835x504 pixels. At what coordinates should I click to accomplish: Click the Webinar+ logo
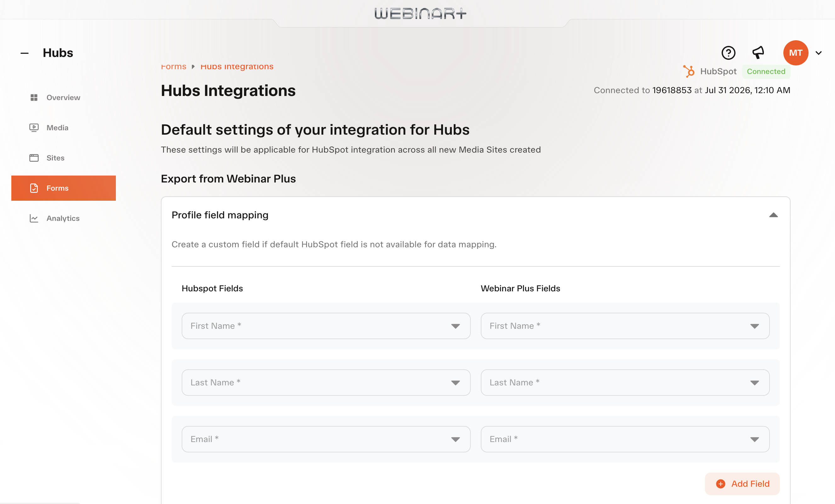[420, 14]
